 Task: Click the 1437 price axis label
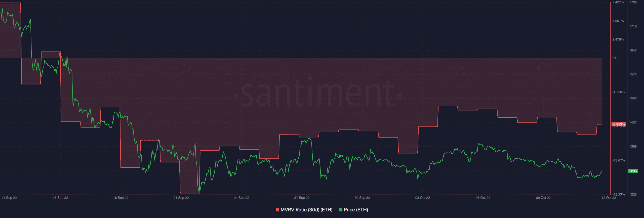(x=633, y=122)
